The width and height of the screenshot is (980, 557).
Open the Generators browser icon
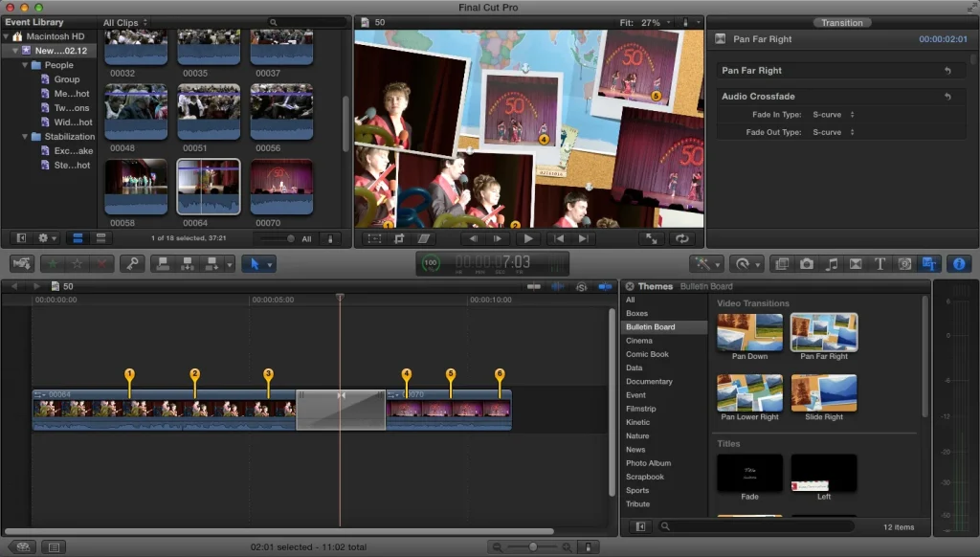tap(903, 264)
